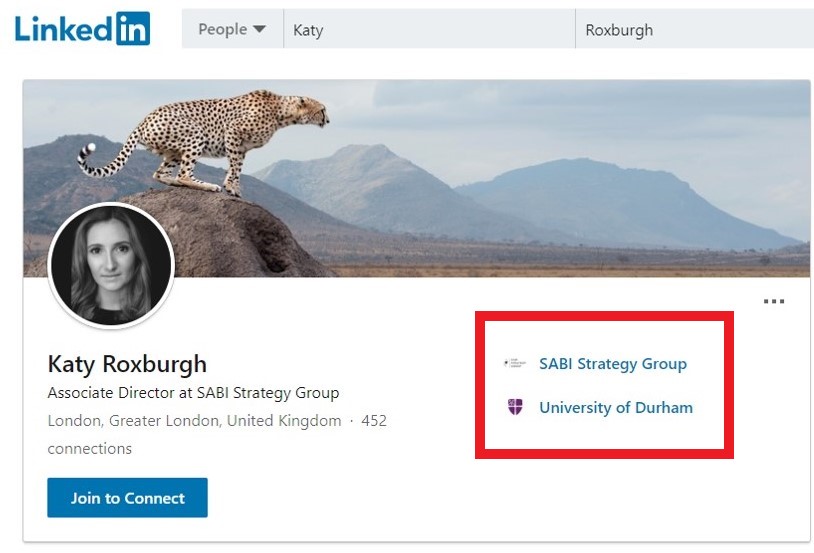Click the University of Durham crest icon
This screenshot has height=553, width=814.
(x=515, y=407)
